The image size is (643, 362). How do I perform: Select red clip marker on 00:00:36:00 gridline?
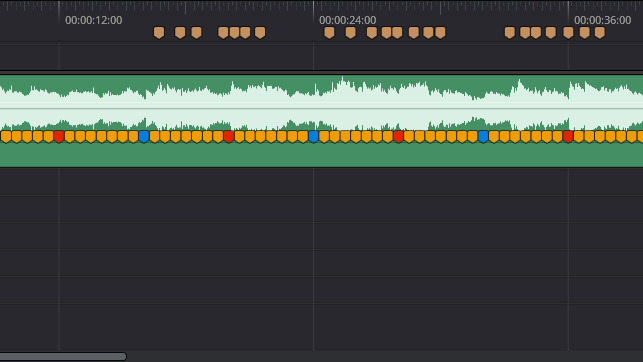point(568,137)
